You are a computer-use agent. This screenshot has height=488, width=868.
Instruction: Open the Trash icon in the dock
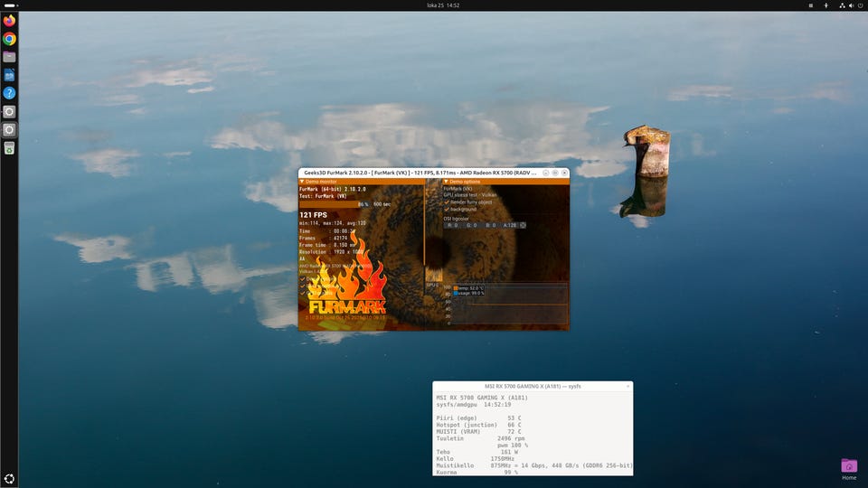[x=9, y=147]
